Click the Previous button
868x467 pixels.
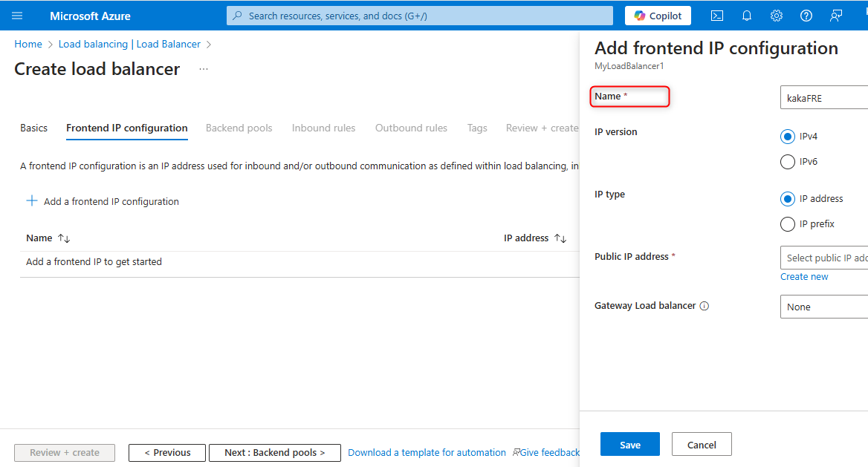pos(167,453)
